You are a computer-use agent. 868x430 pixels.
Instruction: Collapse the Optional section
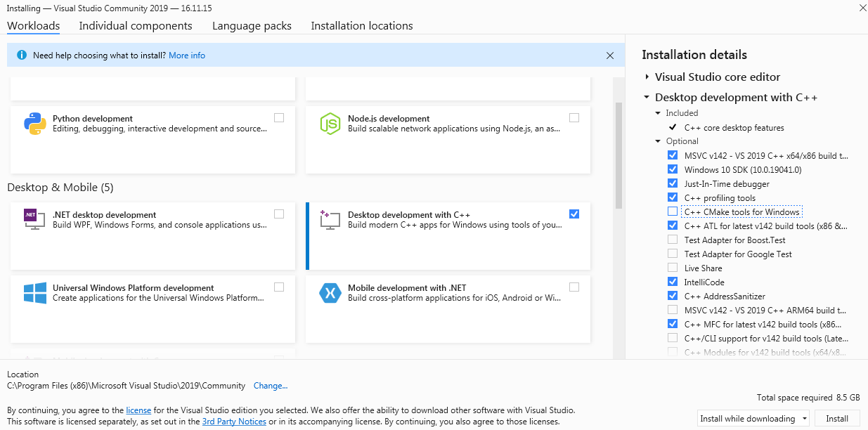[x=659, y=141]
